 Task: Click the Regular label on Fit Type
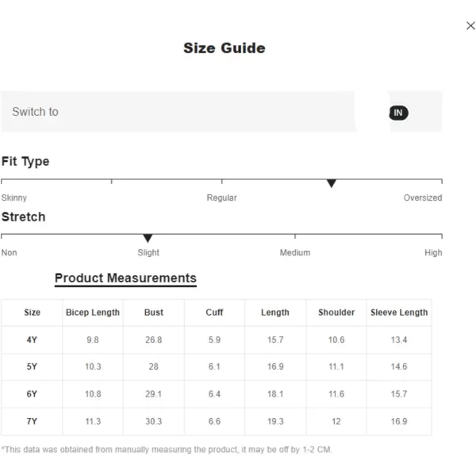coord(221,198)
